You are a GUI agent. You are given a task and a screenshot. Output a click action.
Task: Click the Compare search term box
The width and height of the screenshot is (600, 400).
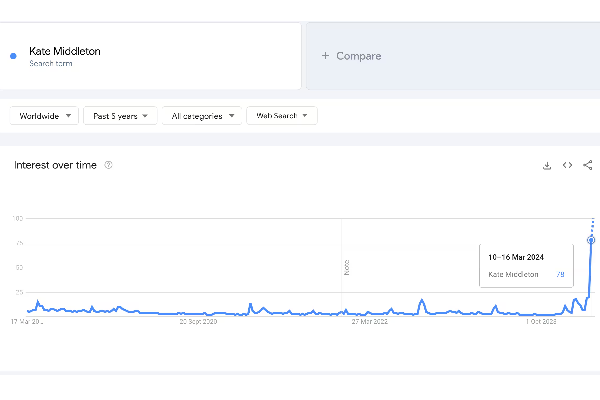tap(450, 56)
